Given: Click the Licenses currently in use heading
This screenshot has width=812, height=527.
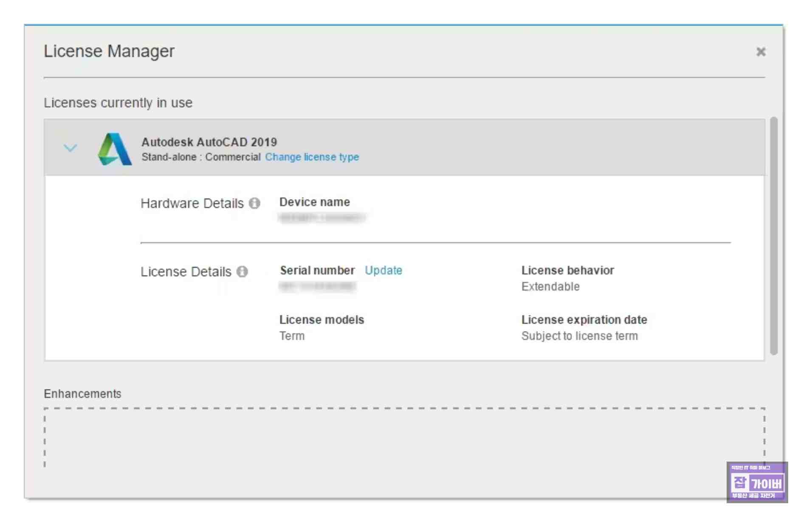Looking at the screenshot, I should coord(118,103).
